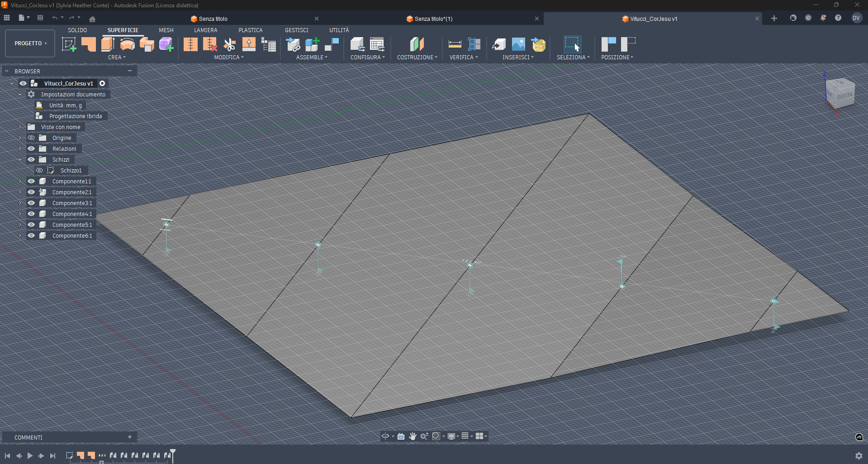Screen dimensions: 868x464
Task: Open the CREA dropdown menu
Action: click(x=116, y=57)
